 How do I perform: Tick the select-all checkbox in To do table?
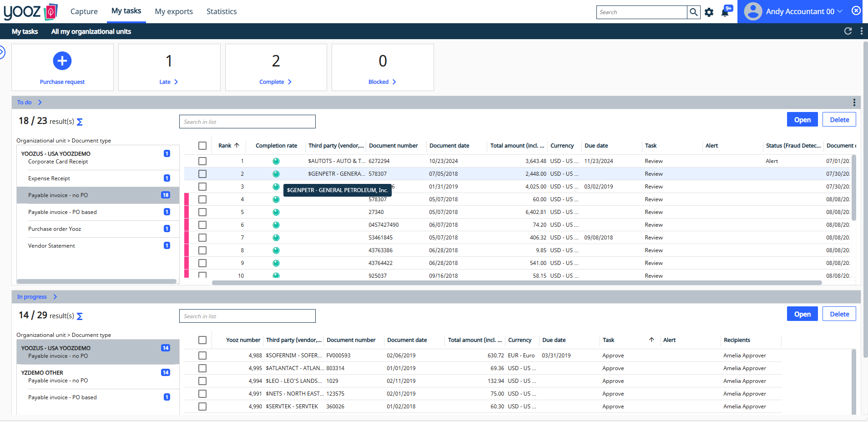click(202, 146)
